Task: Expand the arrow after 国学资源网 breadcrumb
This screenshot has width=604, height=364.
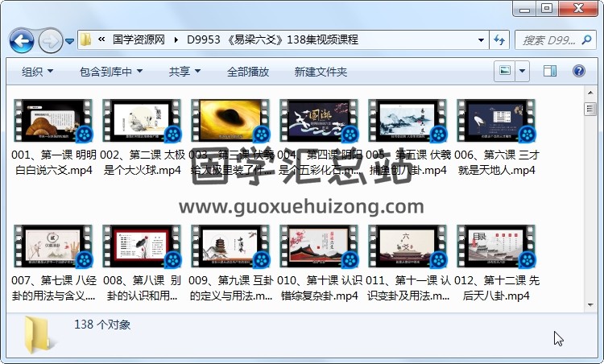Action: click(x=176, y=39)
